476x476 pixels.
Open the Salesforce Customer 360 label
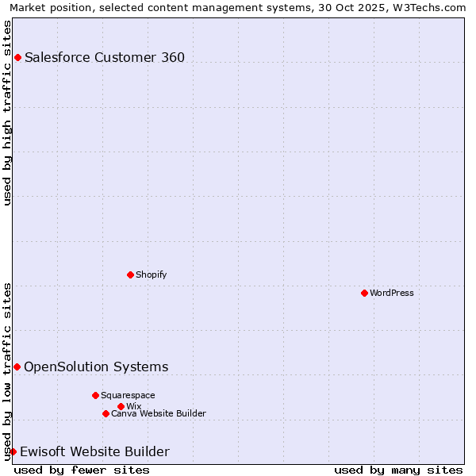pyautogui.click(x=105, y=57)
